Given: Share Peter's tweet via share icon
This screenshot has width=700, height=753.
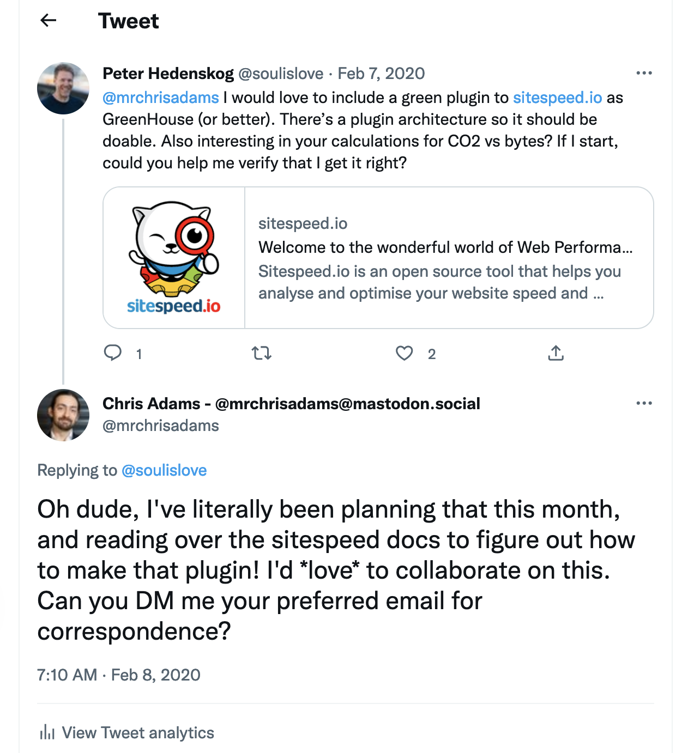Looking at the screenshot, I should pyautogui.click(x=556, y=353).
